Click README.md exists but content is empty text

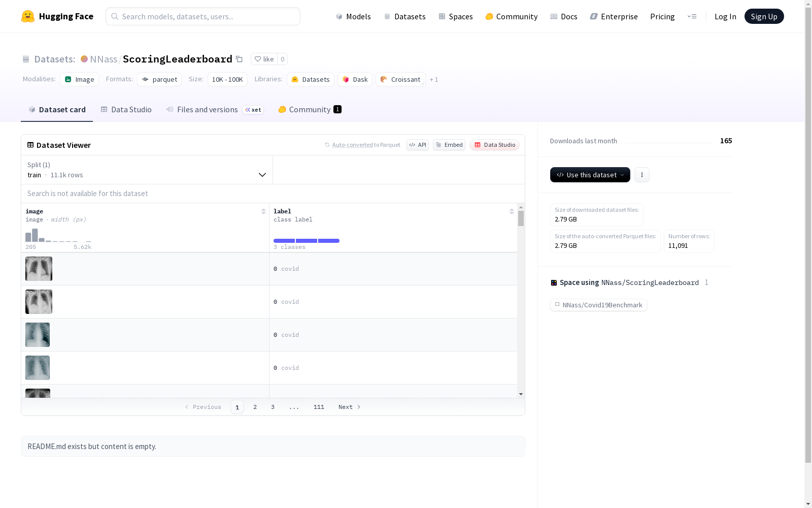tap(92, 447)
